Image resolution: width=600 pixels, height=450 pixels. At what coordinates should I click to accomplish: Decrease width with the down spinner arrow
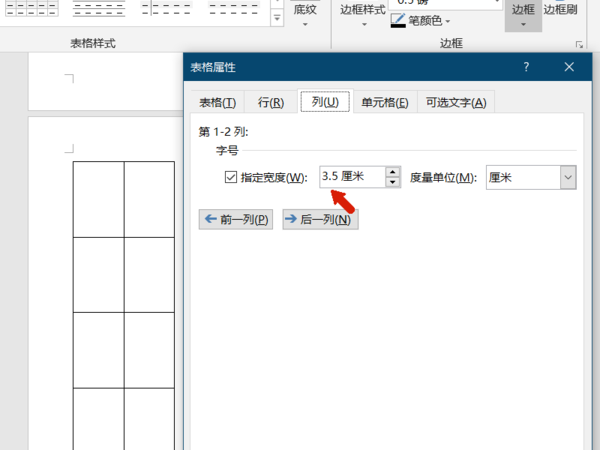click(393, 182)
